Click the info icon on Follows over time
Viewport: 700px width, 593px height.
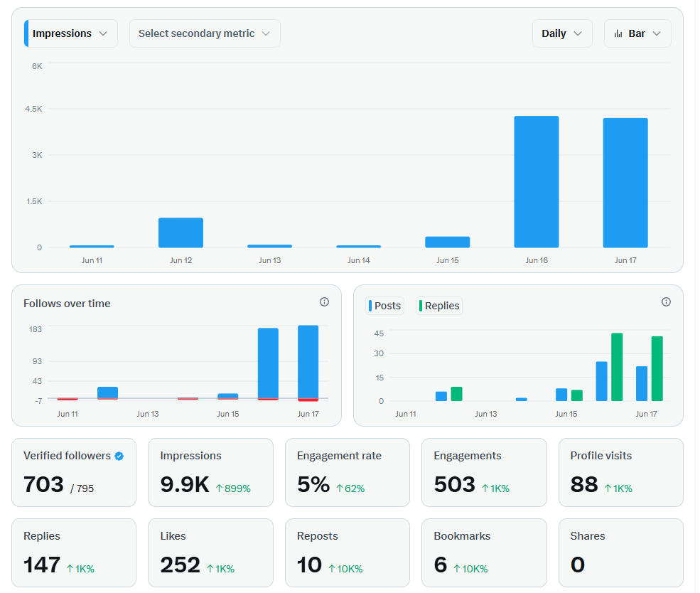click(x=325, y=302)
